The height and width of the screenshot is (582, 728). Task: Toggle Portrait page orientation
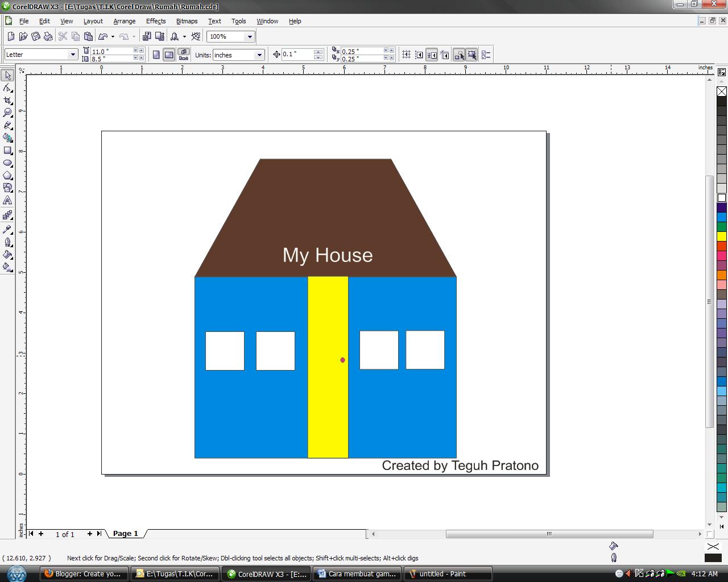(x=156, y=55)
